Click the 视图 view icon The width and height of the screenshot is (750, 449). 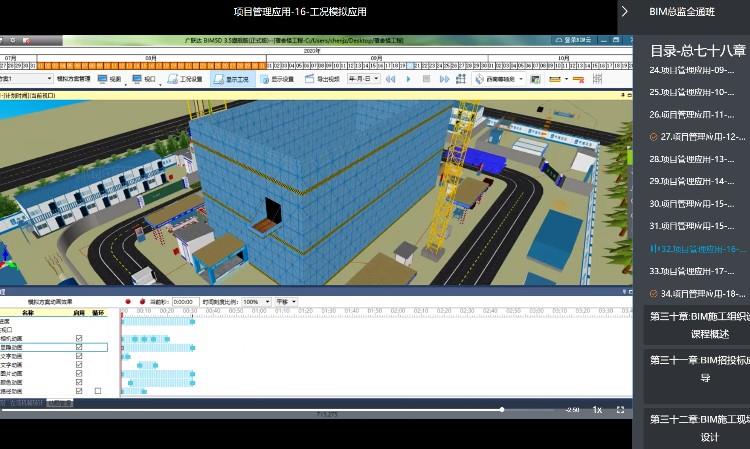pyautogui.click(x=110, y=78)
